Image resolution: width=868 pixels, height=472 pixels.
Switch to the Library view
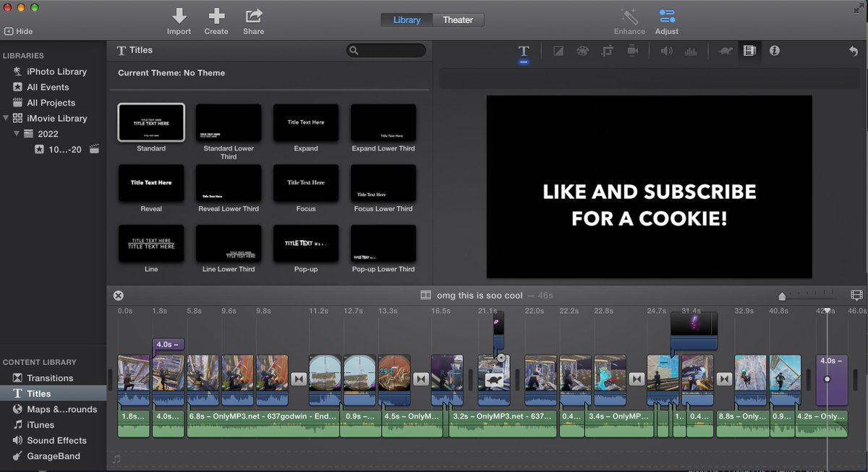(407, 20)
